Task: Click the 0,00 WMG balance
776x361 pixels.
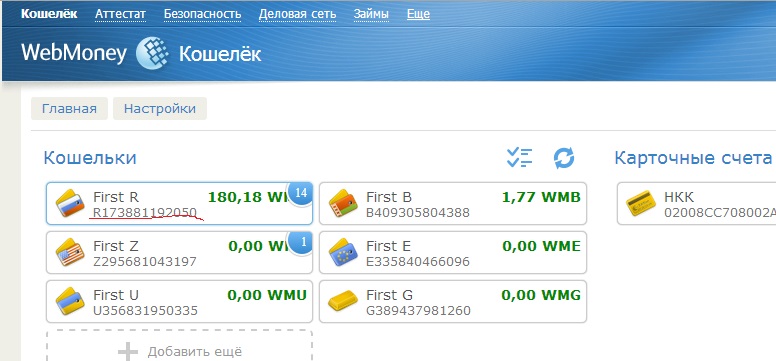Action: (541, 295)
